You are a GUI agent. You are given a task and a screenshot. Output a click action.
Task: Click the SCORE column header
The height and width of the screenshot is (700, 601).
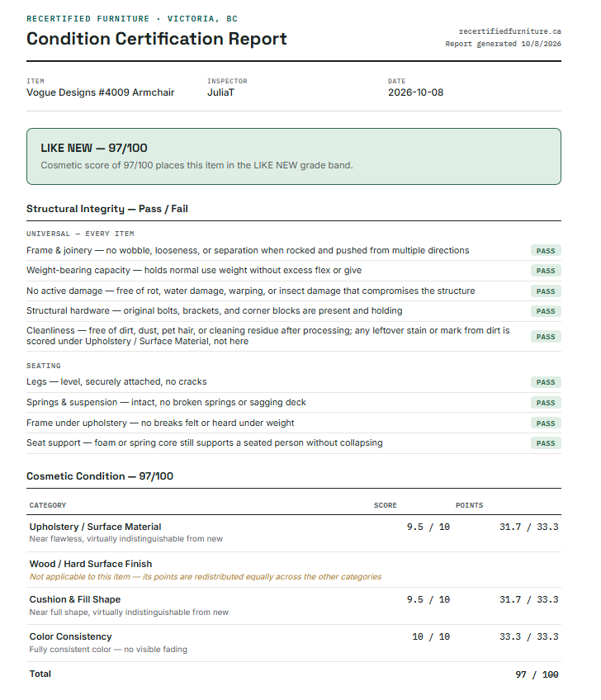point(386,505)
